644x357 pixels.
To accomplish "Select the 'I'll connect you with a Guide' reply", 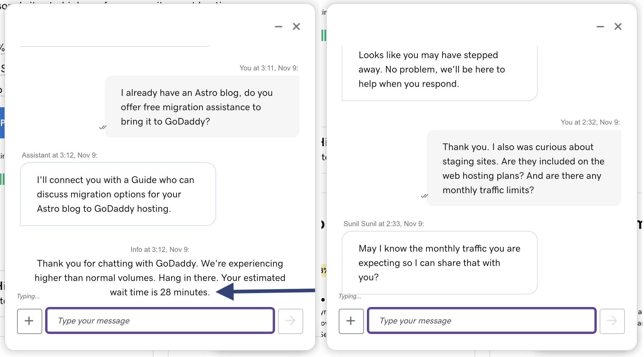I will tap(118, 194).
